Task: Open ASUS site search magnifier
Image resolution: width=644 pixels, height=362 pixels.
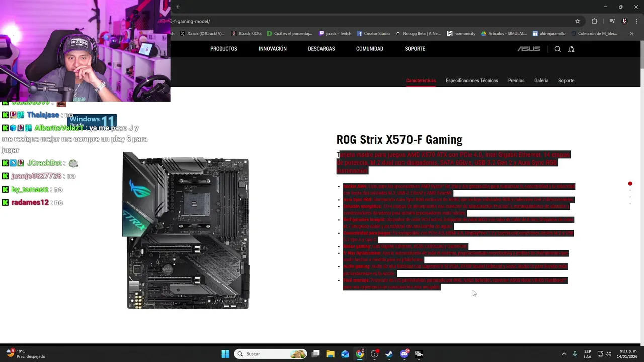Action: pos(557,49)
